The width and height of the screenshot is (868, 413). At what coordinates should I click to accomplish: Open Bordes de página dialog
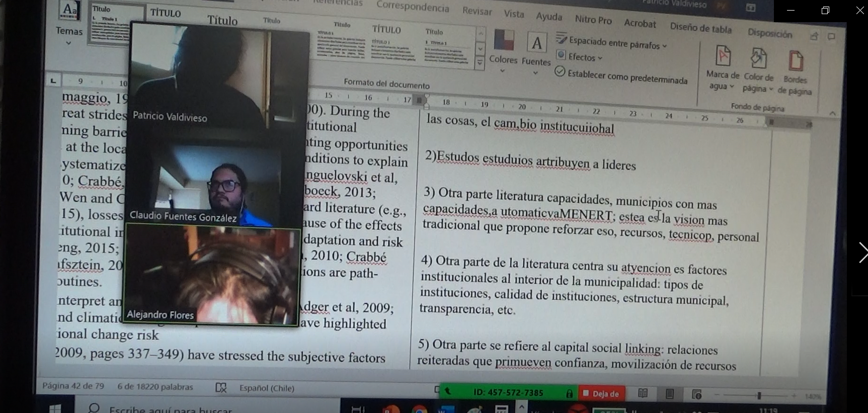coord(795,72)
